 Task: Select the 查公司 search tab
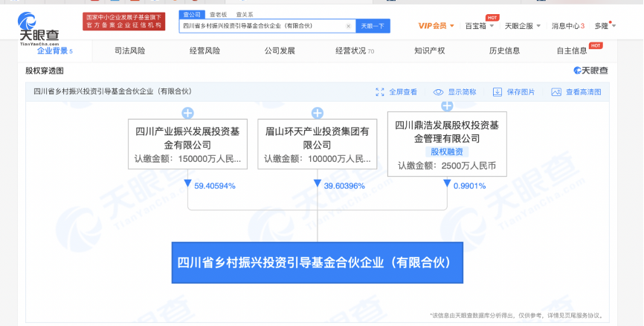192,15
